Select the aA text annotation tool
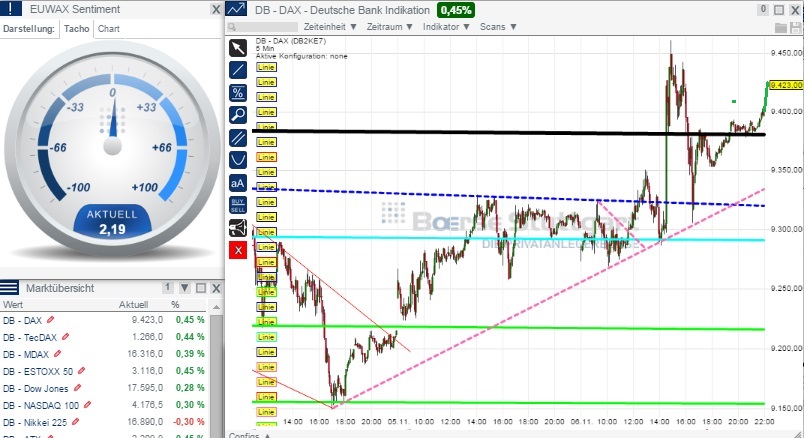Viewport: 804px width, 438px height. (x=237, y=183)
